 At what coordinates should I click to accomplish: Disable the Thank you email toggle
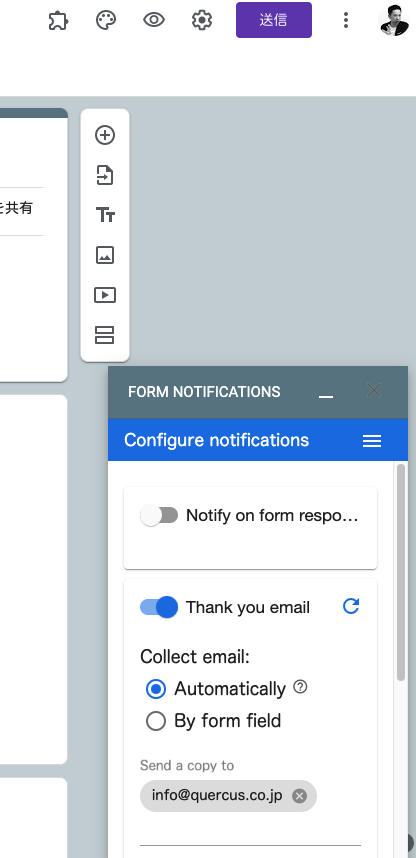[x=159, y=607]
